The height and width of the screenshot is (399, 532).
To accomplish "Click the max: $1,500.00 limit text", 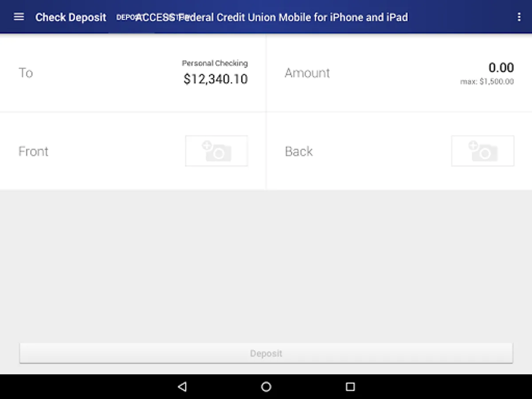I will point(487,82).
